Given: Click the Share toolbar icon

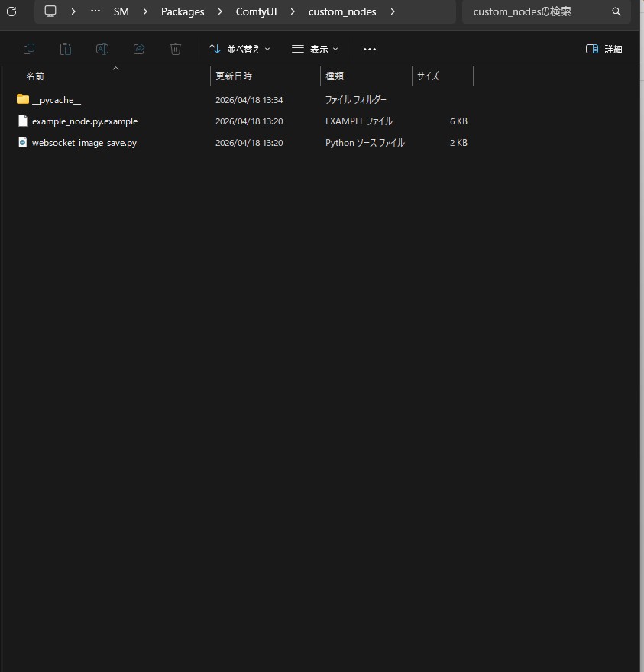Looking at the screenshot, I should (139, 49).
